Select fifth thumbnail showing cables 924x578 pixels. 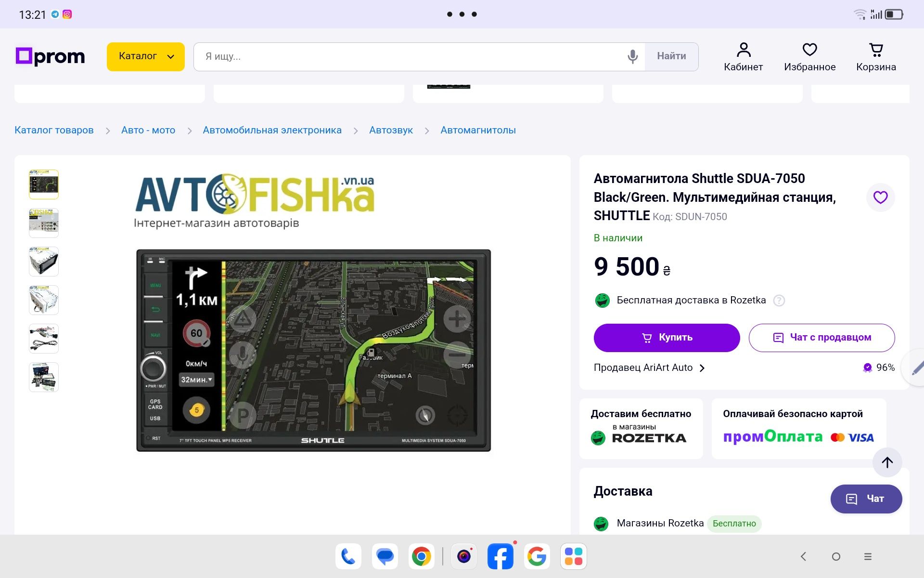[x=44, y=339]
